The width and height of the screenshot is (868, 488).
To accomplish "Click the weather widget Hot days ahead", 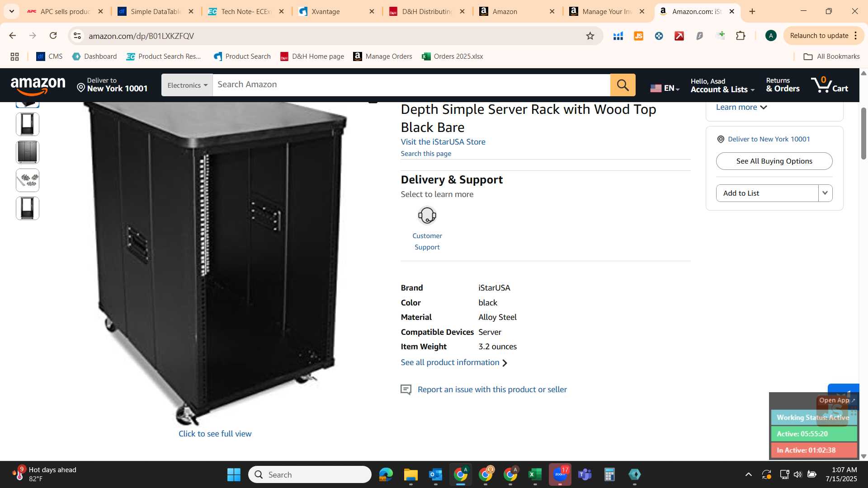I will click(x=44, y=474).
